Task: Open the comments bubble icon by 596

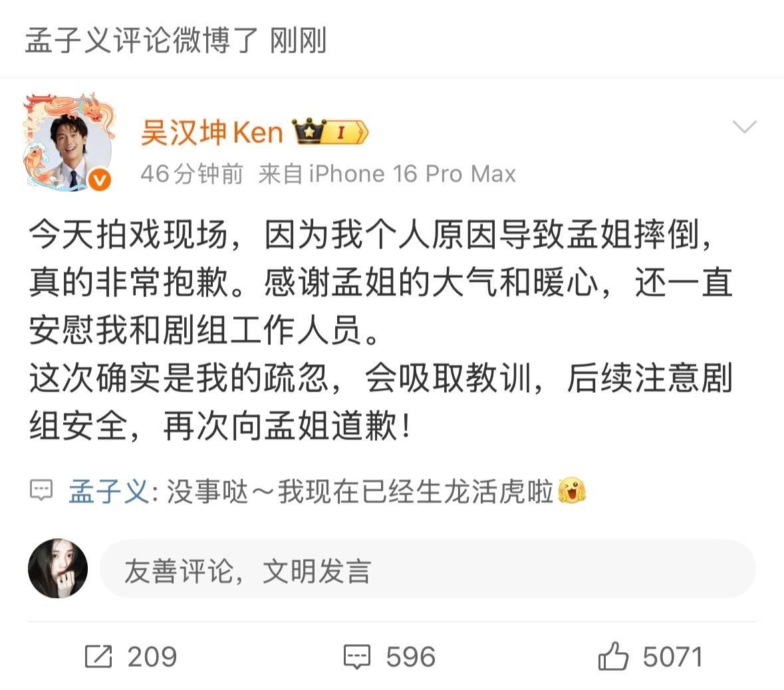Action: 357,657
